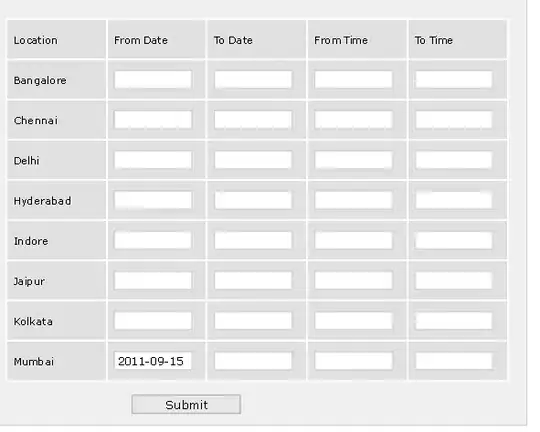Click the Indore From Time field

pyautogui.click(x=353, y=240)
